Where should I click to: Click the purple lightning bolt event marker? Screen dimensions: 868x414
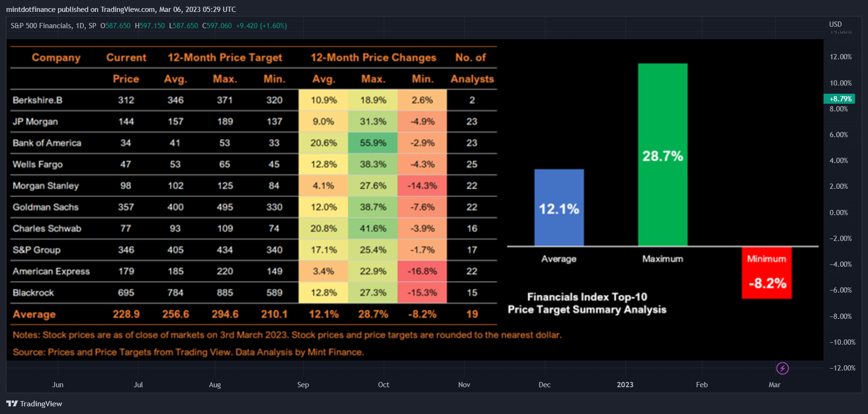tap(782, 368)
